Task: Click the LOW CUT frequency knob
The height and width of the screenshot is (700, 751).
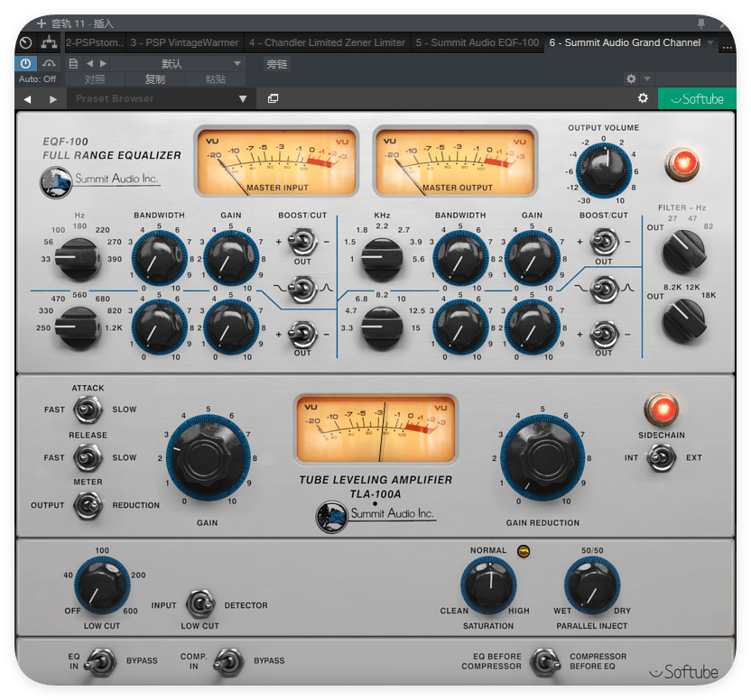Action: [102, 585]
